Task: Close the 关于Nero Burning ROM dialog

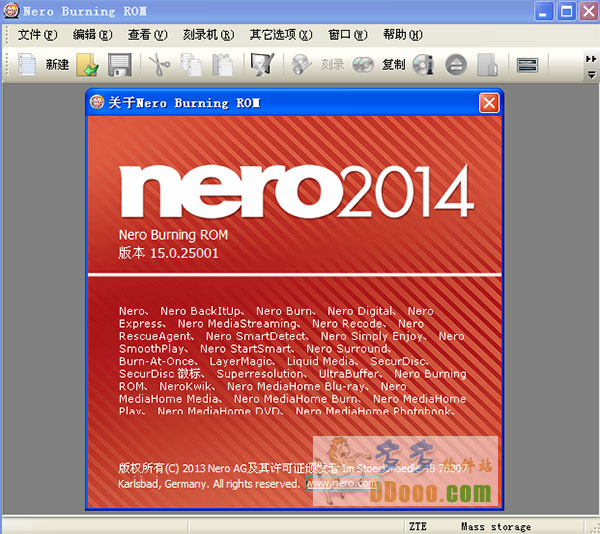Action: tap(489, 103)
